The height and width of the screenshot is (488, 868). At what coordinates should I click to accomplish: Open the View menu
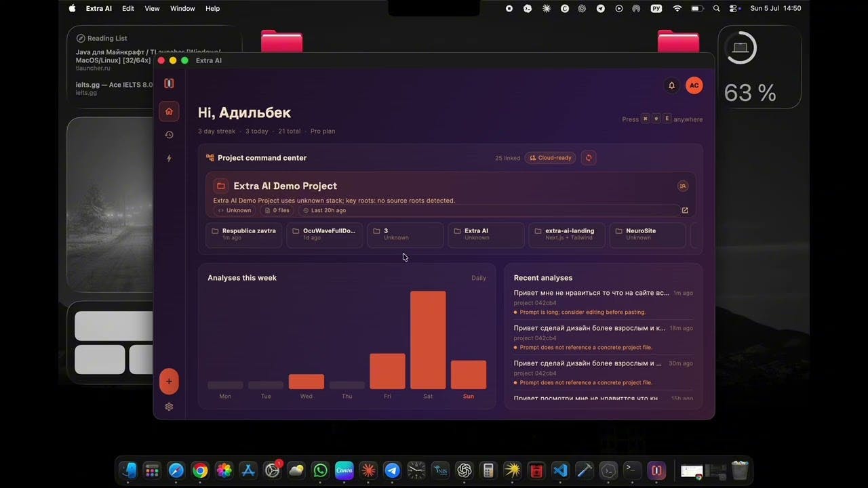[153, 9]
